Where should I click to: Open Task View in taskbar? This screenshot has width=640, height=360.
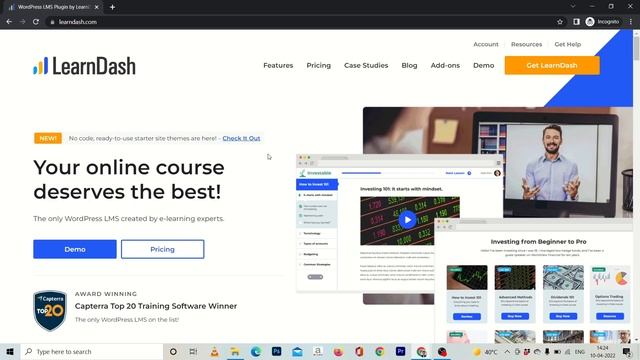(x=193, y=351)
